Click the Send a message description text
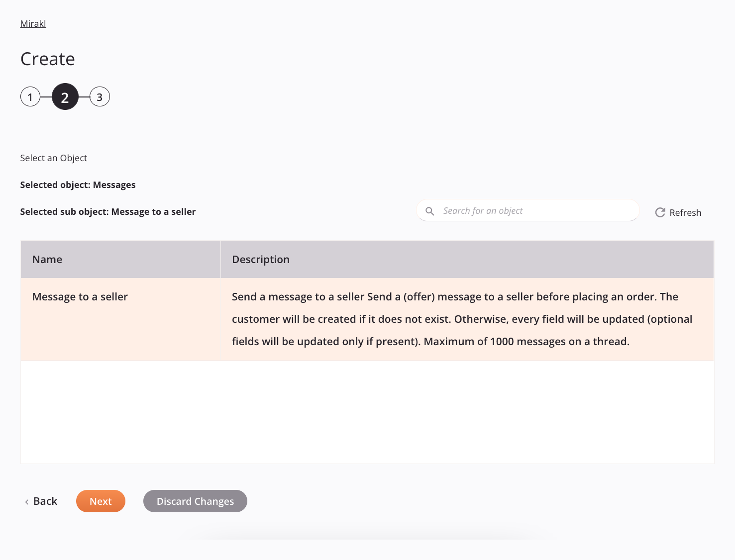 click(462, 319)
